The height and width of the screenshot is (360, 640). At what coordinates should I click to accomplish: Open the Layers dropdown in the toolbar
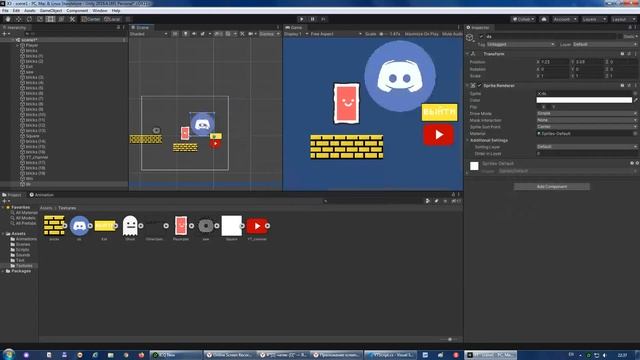[594, 19]
